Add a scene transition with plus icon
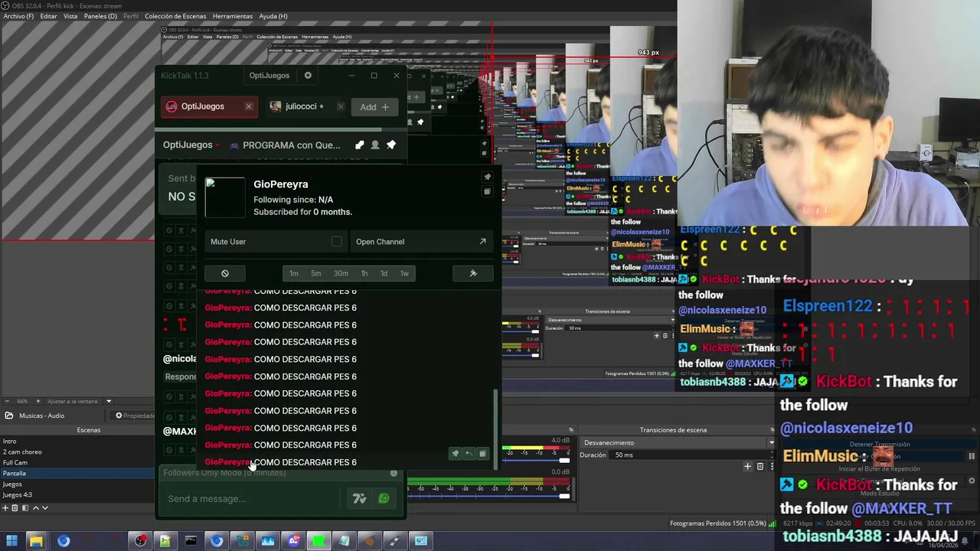 748,466
